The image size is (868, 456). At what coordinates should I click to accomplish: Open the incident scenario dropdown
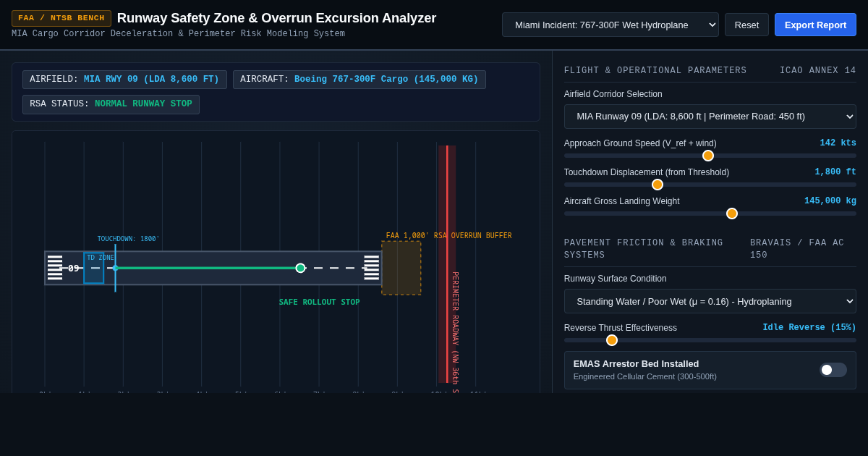click(610, 25)
